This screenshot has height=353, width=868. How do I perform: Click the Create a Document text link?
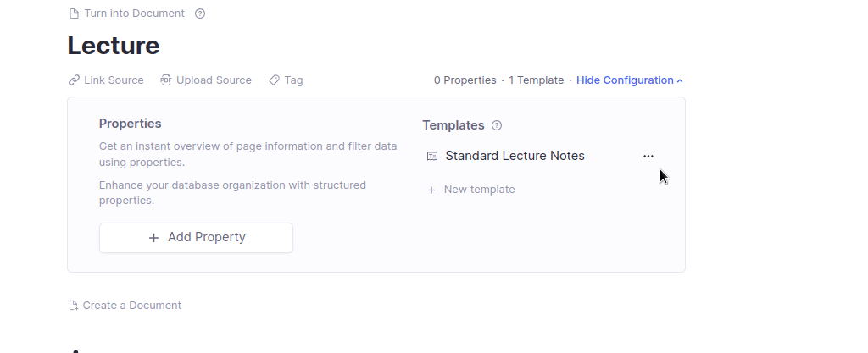131,306
